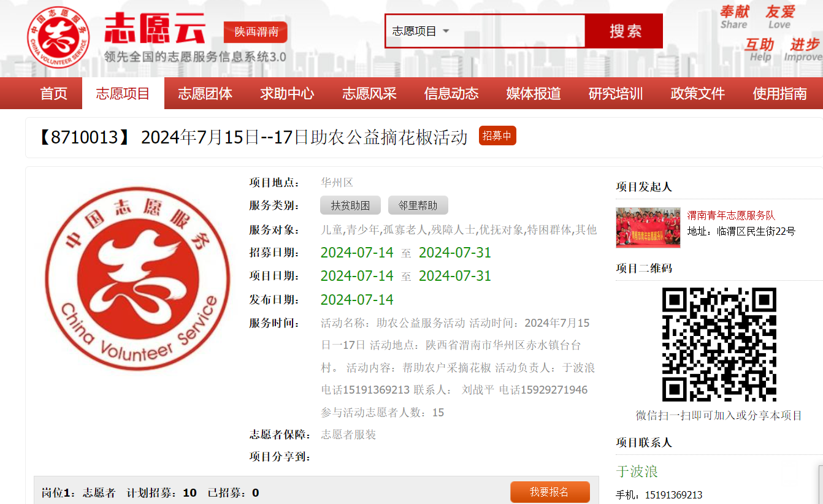
Task: Click the 华州区 project location text
Action: point(337,183)
